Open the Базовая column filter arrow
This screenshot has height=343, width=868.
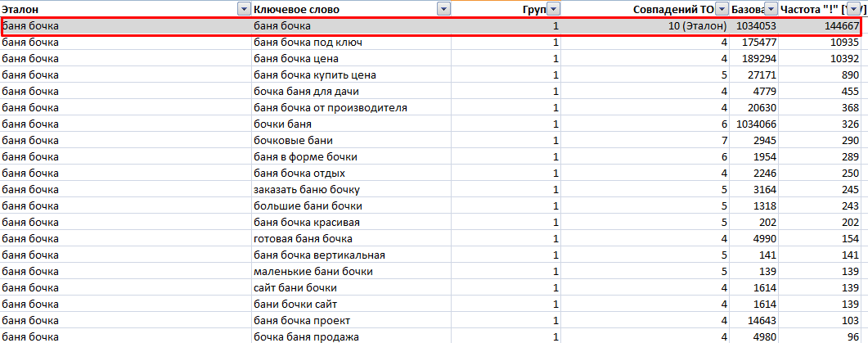[771, 9]
